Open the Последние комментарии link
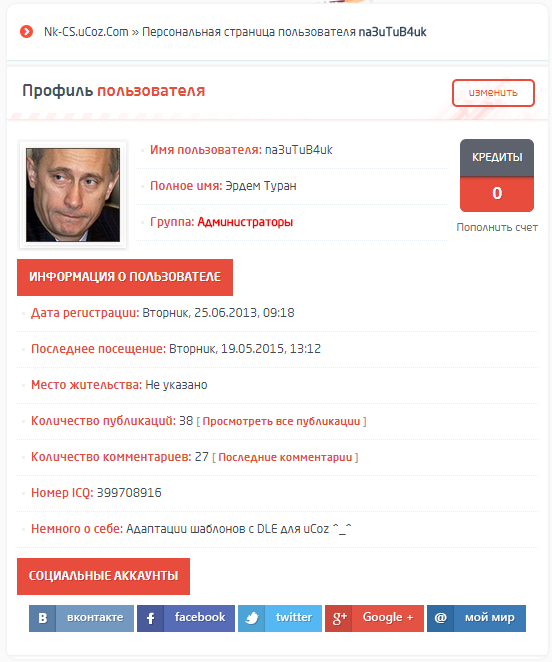Image resolution: width=552 pixels, height=662 pixels. point(285,457)
